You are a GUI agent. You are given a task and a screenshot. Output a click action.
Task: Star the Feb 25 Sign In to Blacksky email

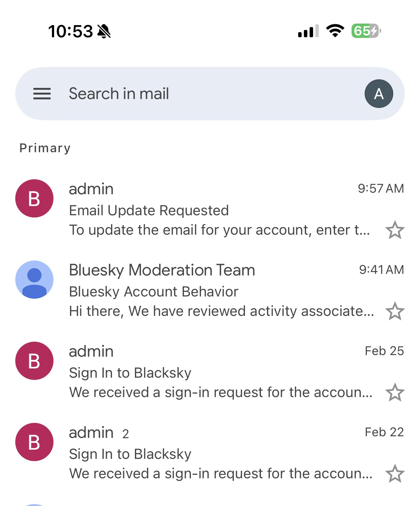pos(395,392)
